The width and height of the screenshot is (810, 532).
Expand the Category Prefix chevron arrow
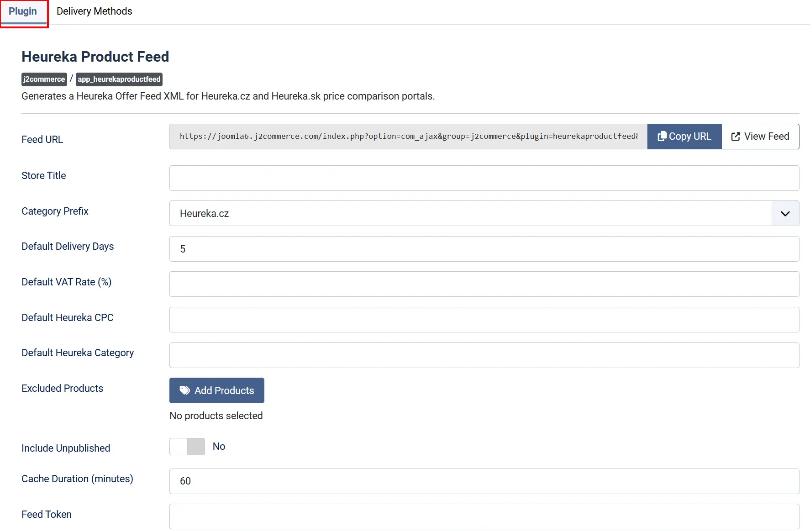tap(785, 213)
